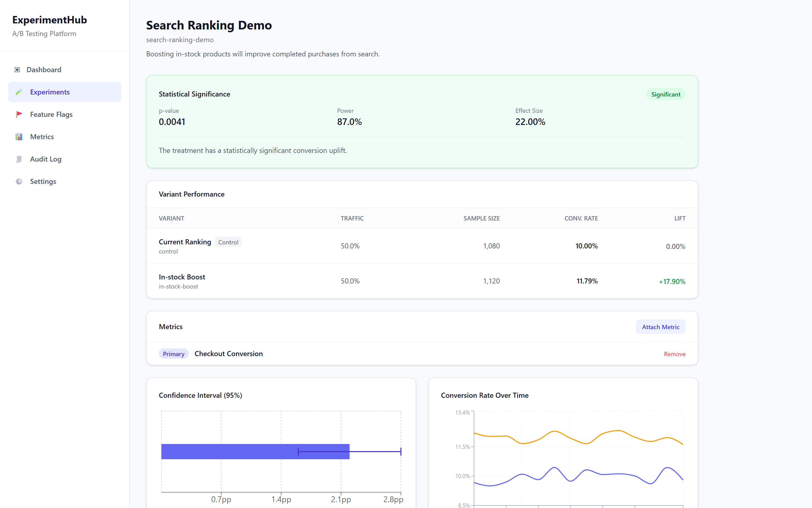
Task: Click the Confidence Interval (95%) title
Action: [x=200, y=395]
